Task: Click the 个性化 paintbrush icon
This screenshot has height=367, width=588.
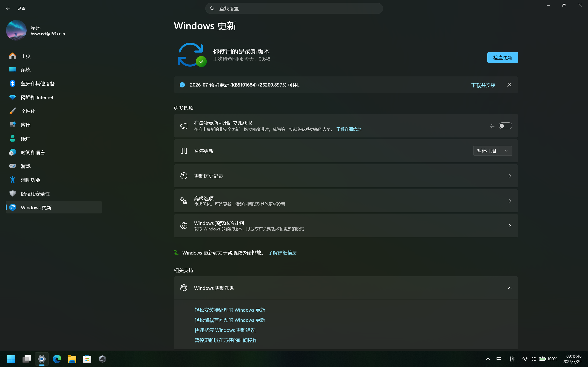Action: (x=12, y=111)
